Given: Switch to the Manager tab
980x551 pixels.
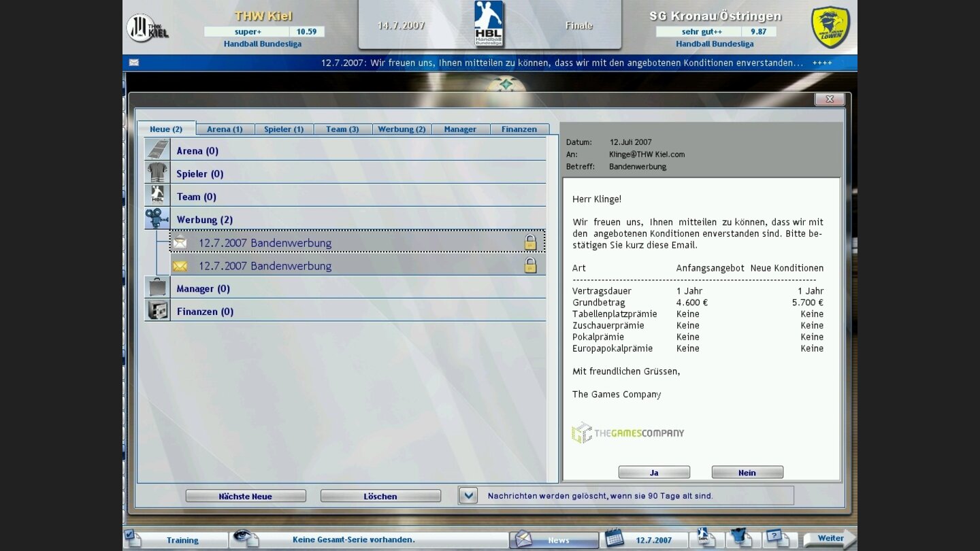Looking at the screenshot, I should coord(460,129).
